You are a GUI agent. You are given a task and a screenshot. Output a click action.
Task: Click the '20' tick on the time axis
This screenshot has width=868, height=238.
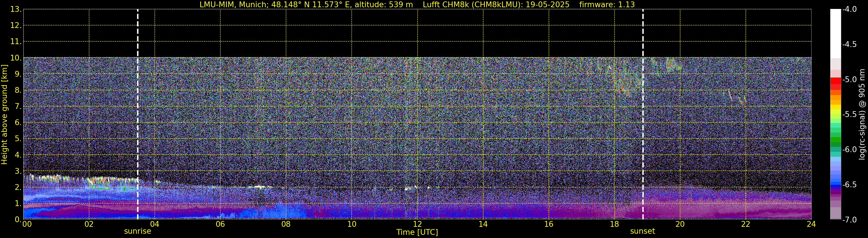coord(680,224)
